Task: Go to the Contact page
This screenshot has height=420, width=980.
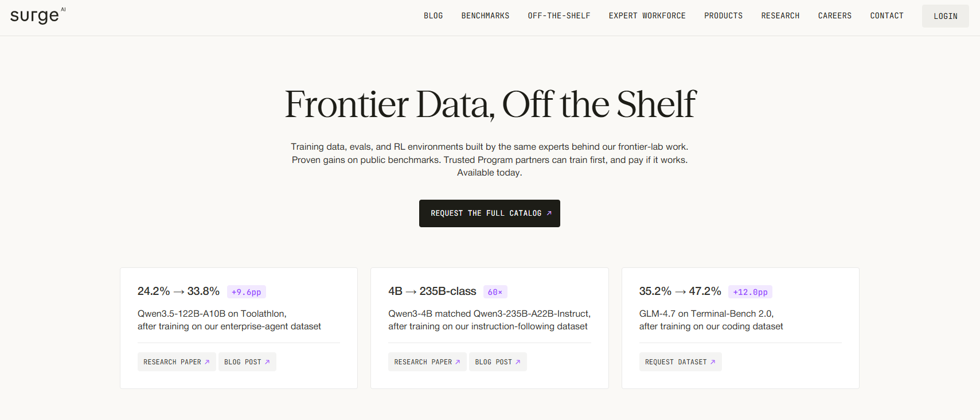Action: [887, 16]
